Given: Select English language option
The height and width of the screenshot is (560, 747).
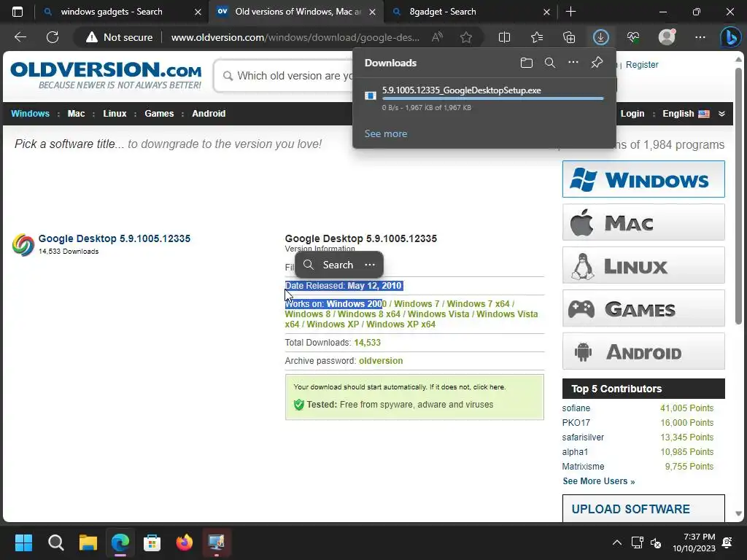Looking at the screenshot, I should click(686, 114).
